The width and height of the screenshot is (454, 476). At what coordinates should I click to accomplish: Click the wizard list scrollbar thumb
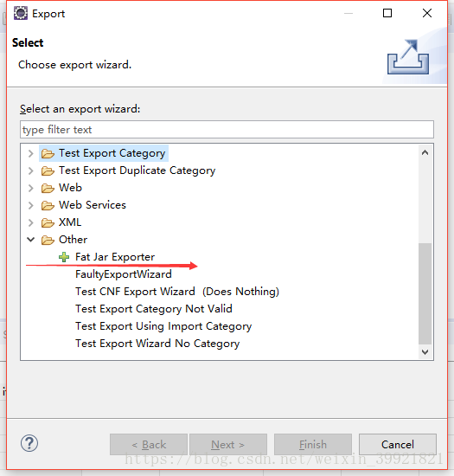[425, 293]
